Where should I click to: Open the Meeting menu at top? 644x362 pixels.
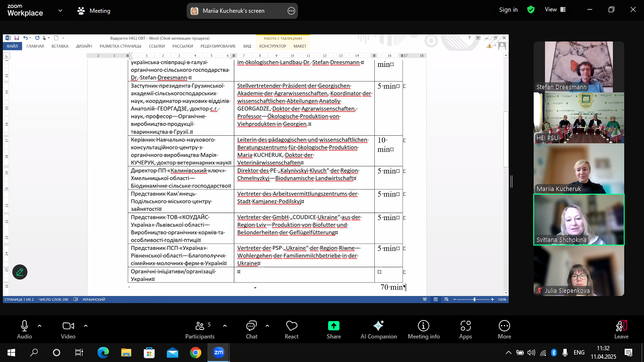coord(94,11)
